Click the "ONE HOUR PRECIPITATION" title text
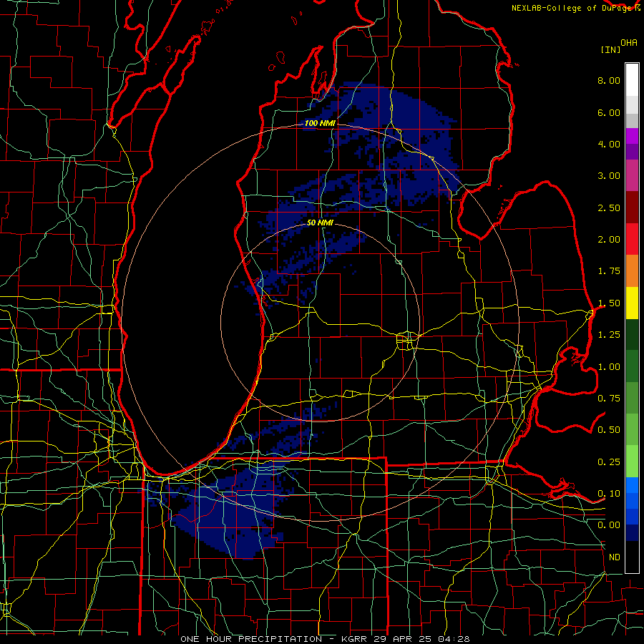This screenshot has width=644, height=644. click(251, 639)
